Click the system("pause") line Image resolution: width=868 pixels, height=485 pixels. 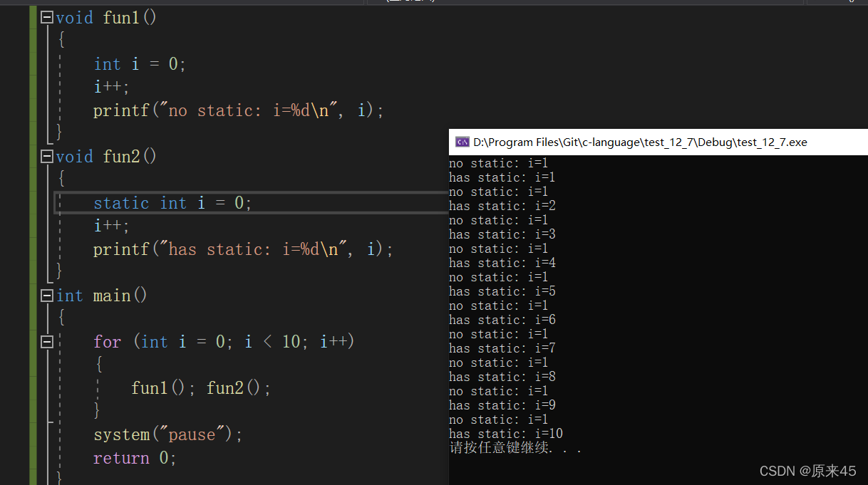tap(168, 434)
